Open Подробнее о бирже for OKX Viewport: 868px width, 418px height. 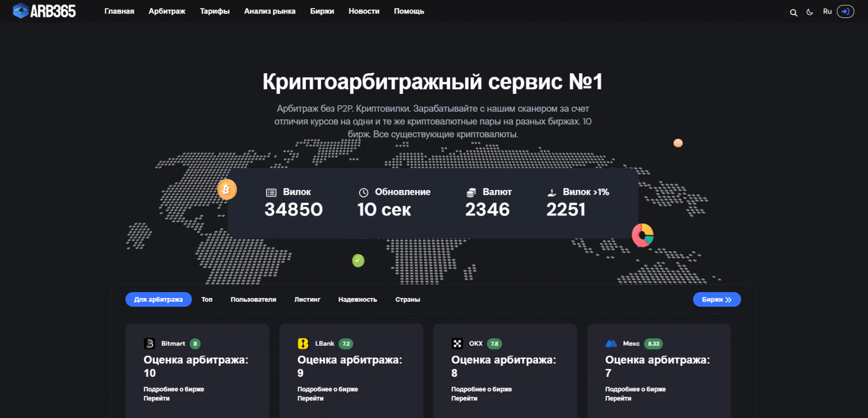coord(482,389)
